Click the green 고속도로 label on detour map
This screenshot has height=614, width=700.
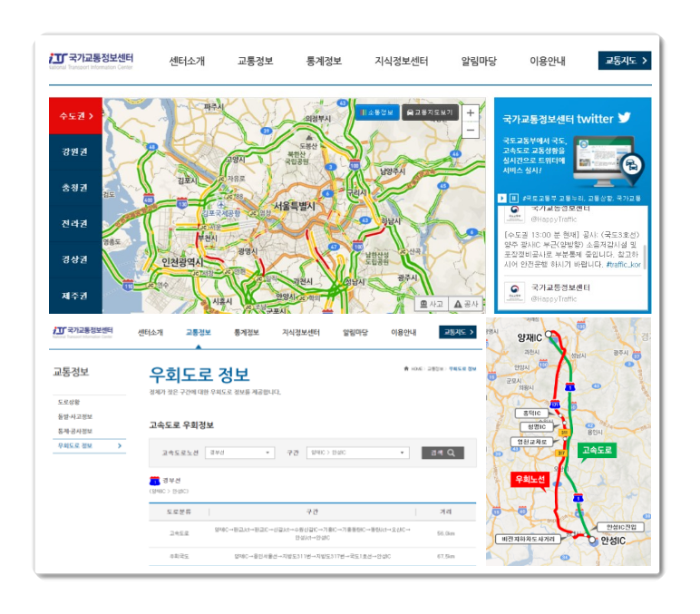(597, 451)
